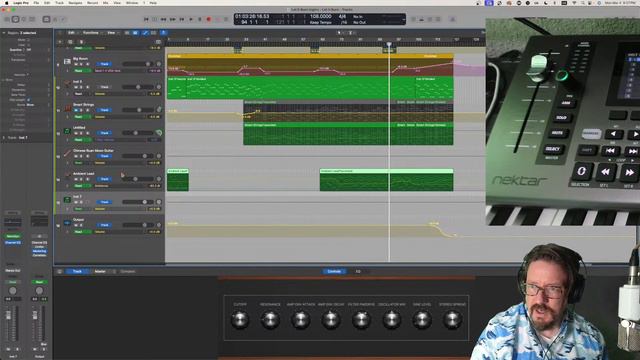
Task: Click blue Track button on Ambient Lead
Action: [105, 179]
